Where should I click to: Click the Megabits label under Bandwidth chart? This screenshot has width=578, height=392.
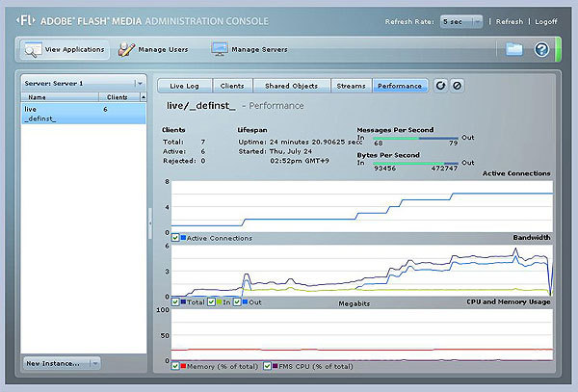point(354,303)
